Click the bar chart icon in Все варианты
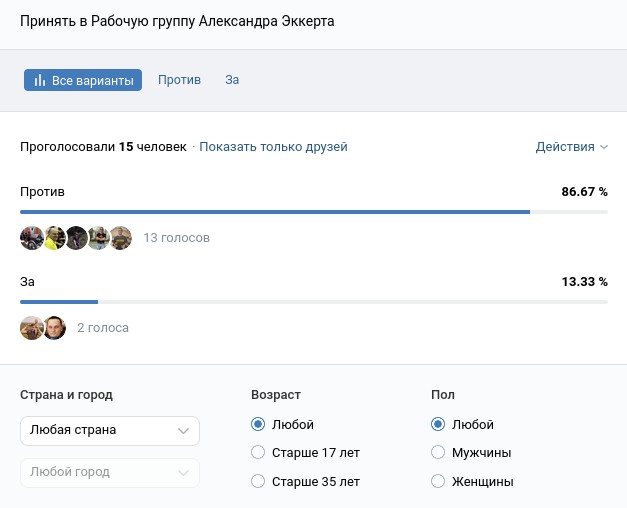The width and height of the screenshot is (627, 508). point(40,80)
